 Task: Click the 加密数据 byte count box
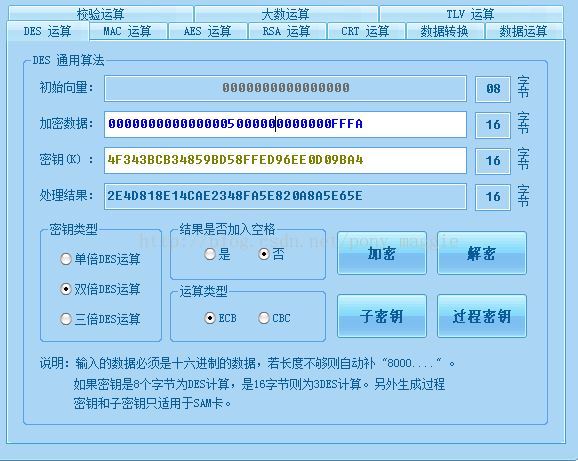point(493,125)
